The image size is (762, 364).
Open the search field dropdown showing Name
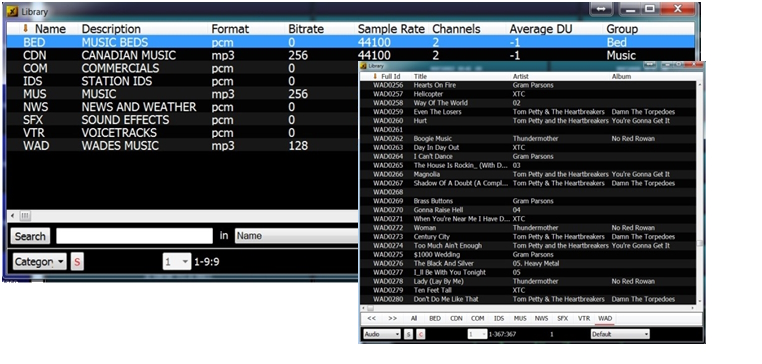[296, 236]
